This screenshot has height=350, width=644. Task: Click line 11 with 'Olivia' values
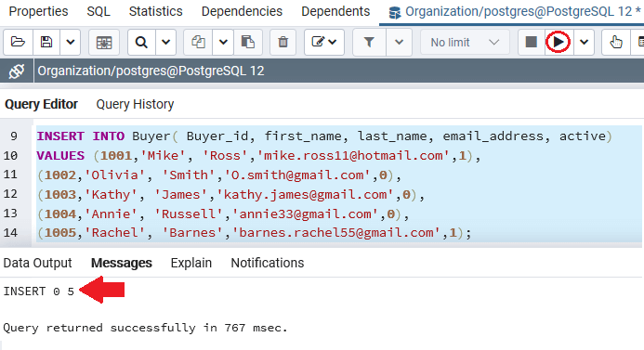[219, 175]
